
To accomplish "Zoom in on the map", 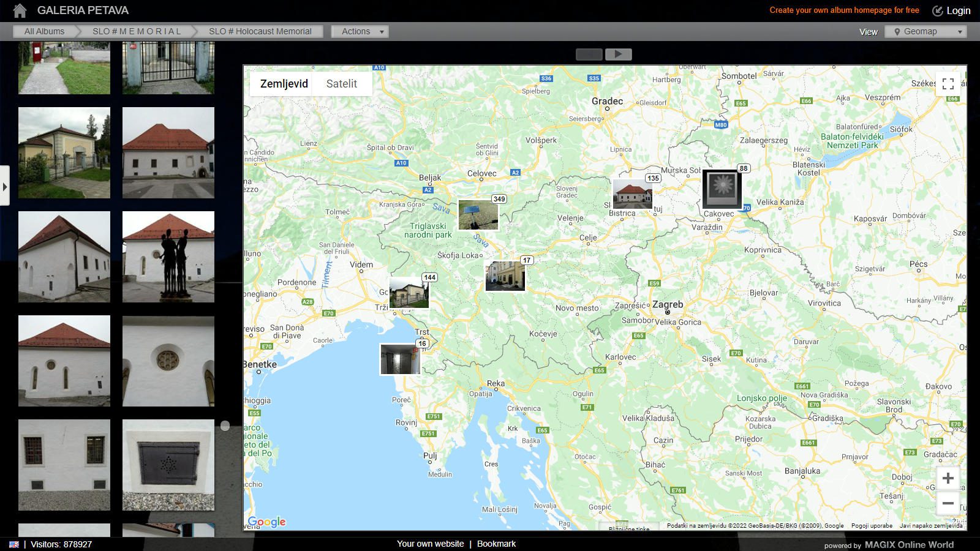I will pos(948,478).
